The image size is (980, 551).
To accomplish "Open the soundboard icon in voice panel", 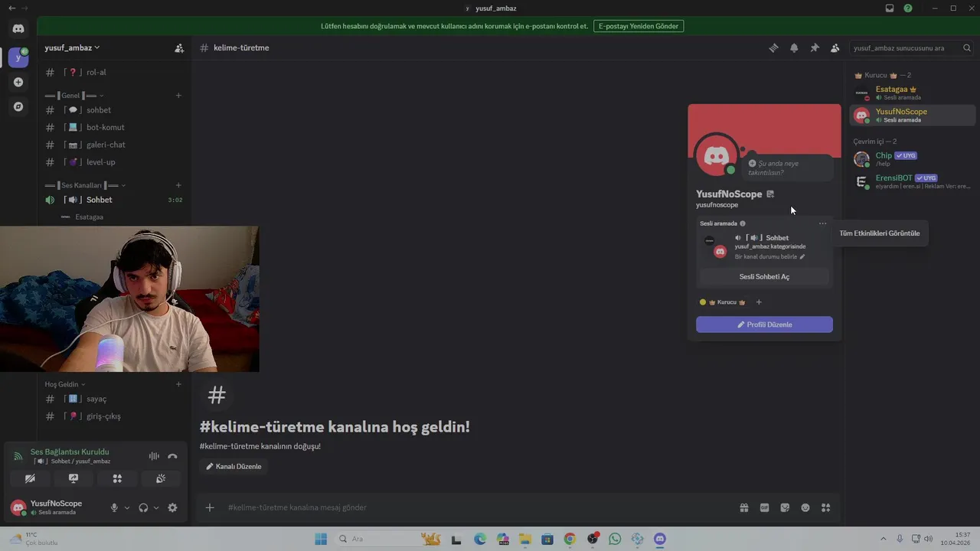I will tap(161, 478).
